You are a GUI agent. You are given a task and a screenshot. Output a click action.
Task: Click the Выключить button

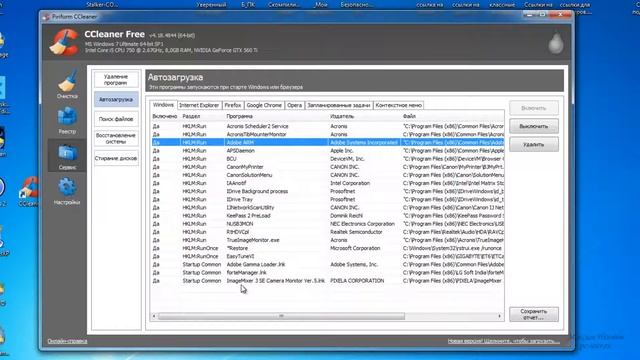[x=534, y=127]
